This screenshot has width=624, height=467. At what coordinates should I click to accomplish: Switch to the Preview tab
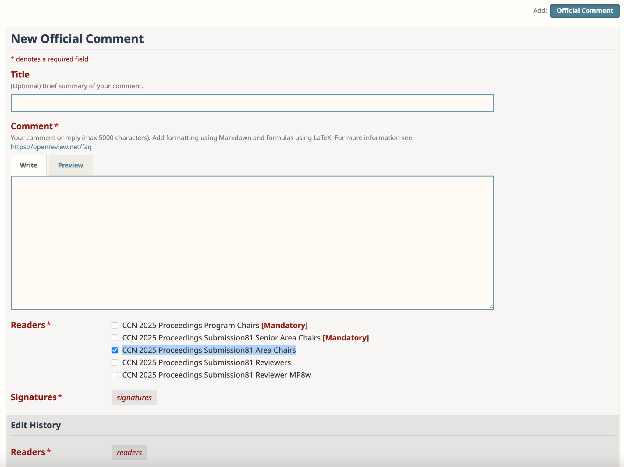pyautogui.click(x=71, y=165)
